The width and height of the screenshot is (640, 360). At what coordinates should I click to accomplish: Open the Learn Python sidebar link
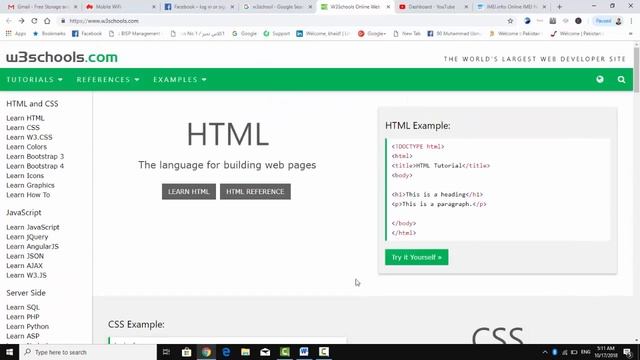coord(27,327)
